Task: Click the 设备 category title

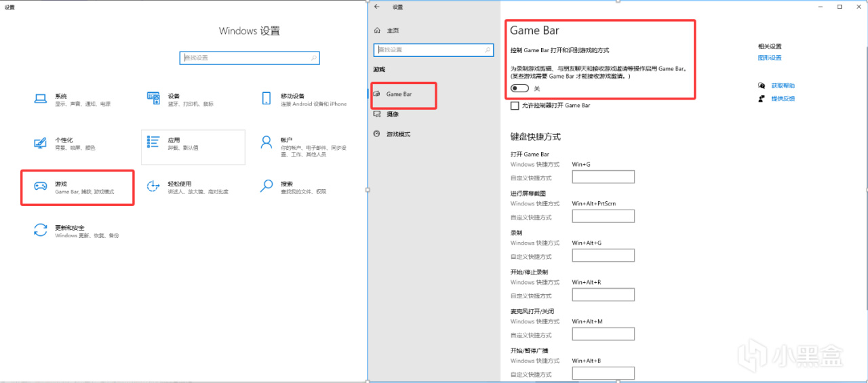Action: click(x=174, y=96)
